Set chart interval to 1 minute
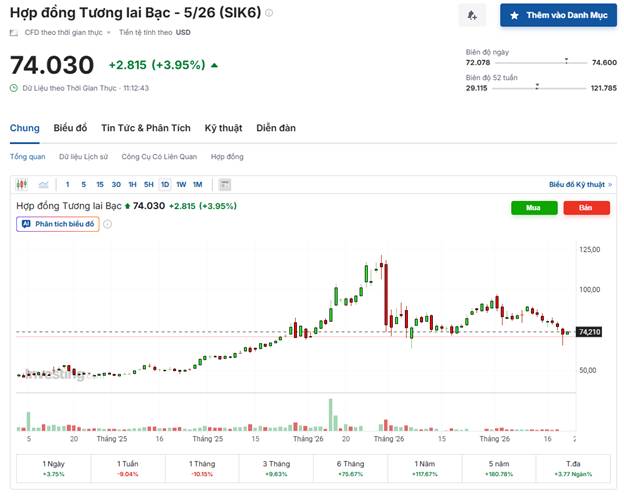This screenshot has width=624, height=500. tap(68, 184)
